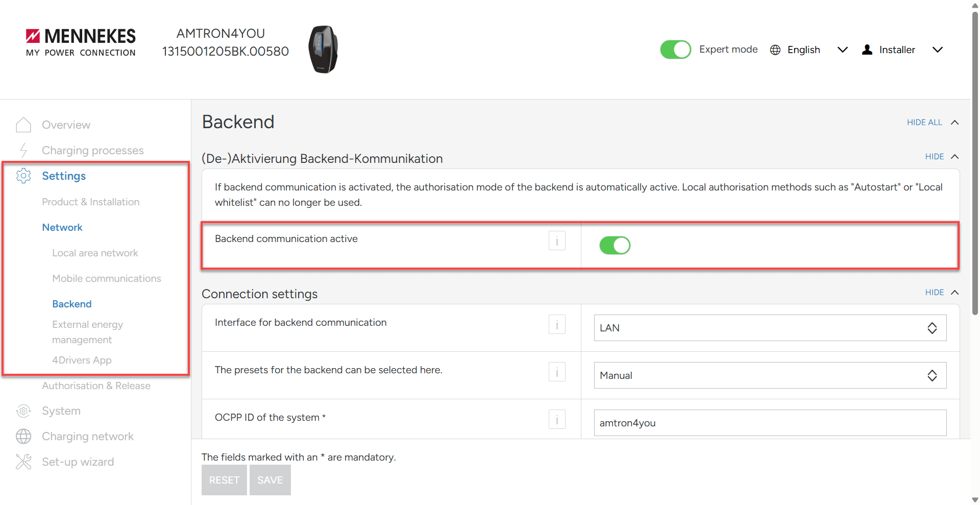Disable Backend communication active toggle
This screenshot has width=980, height=505.
(615, 245)
